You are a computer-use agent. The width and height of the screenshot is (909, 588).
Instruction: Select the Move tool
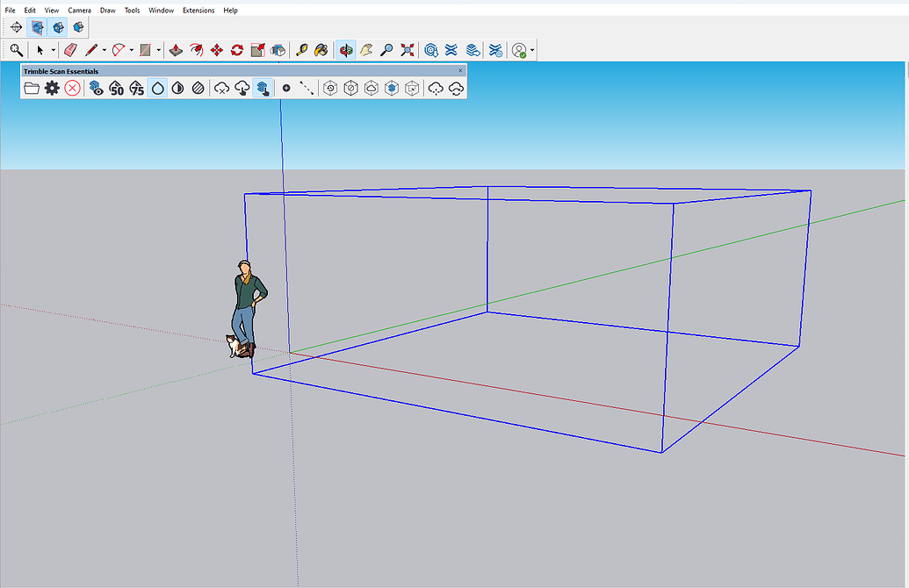[217, 50]
